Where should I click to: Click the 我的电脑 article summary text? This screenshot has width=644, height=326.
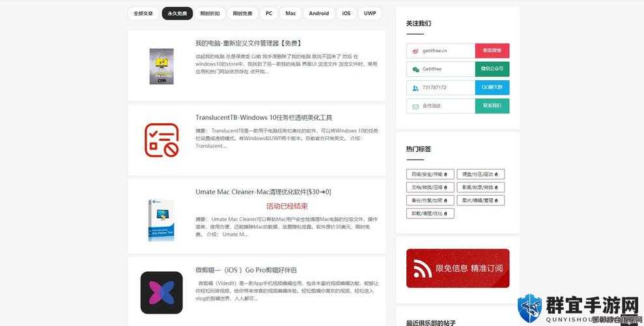point(287,64)
